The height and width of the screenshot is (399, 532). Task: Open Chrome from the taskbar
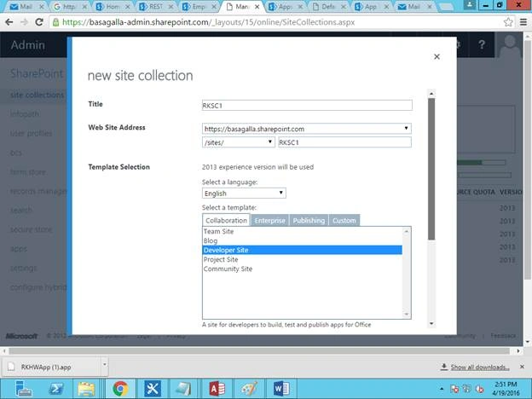pyautogui.click(x=120, y=389)
